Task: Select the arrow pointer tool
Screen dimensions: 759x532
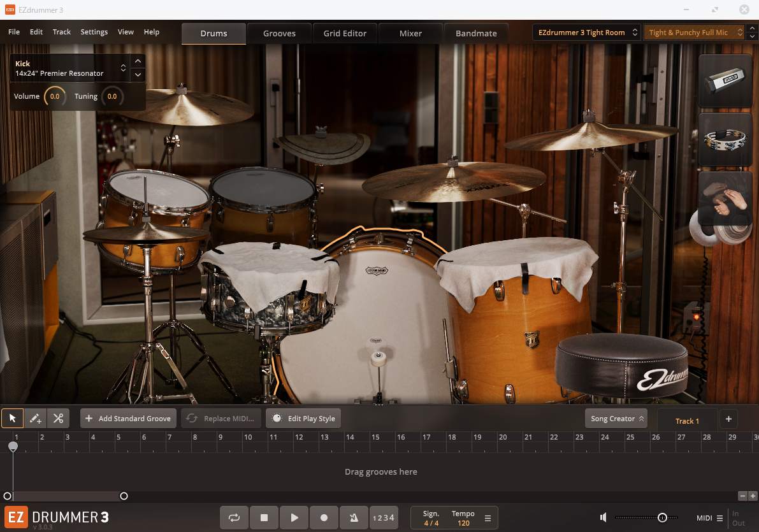Action: point(12,419)
